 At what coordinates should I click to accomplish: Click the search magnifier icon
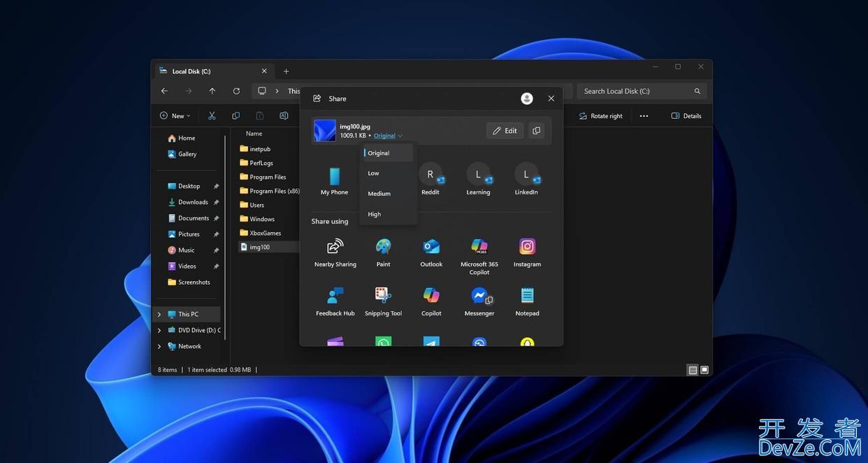697,91
